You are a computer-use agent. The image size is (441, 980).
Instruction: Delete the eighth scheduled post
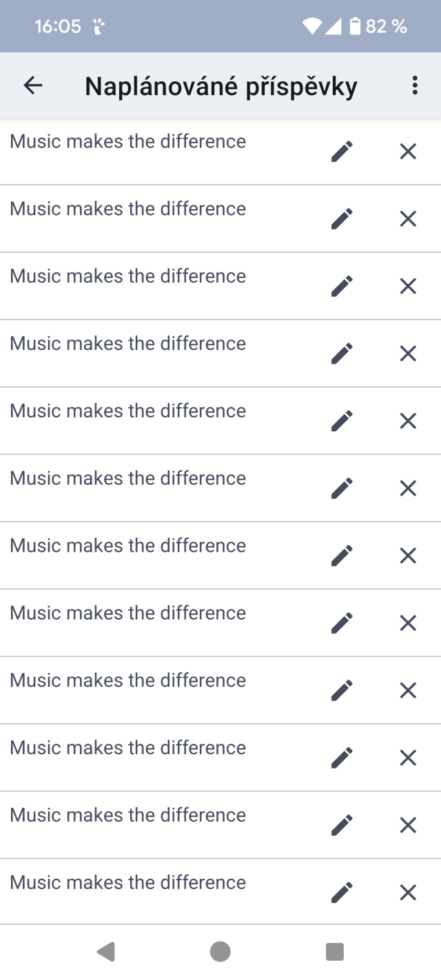pyautogui.click(x=408, y=623)
